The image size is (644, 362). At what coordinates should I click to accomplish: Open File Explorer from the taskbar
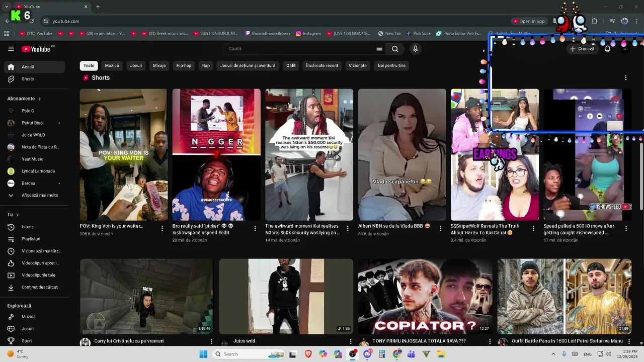(441, 354)
